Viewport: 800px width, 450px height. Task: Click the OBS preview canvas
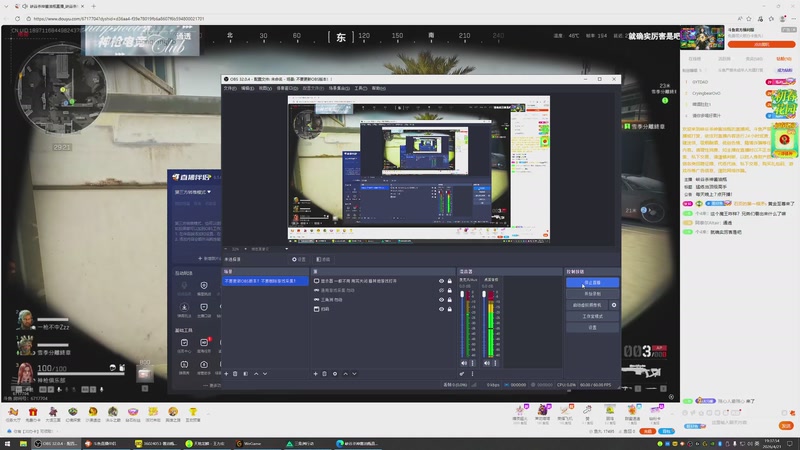419,168
